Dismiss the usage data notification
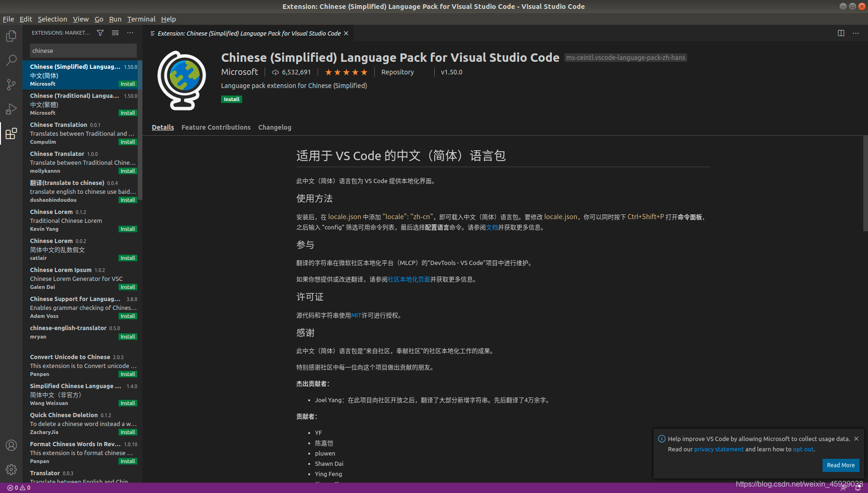Image resolution: width=868 pixels, height=493 pixels. [x=856, y=439]
